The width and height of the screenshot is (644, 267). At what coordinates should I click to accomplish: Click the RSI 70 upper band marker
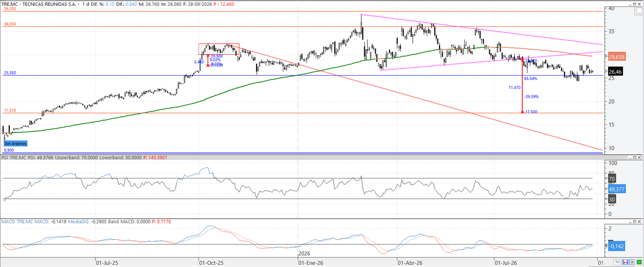pos(612,179)
